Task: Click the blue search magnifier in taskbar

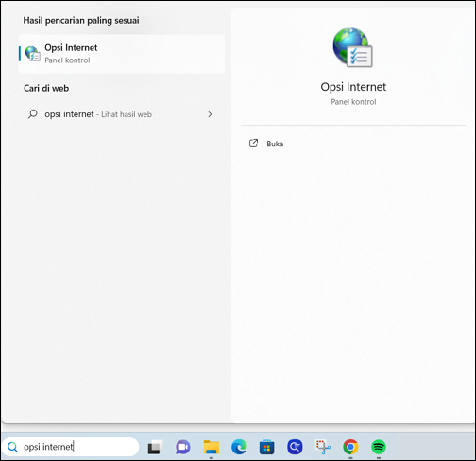Action: pos(12,447)
